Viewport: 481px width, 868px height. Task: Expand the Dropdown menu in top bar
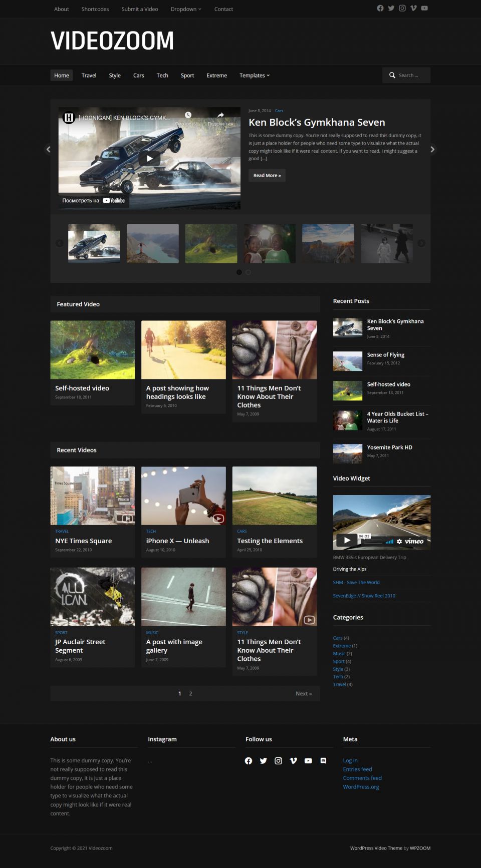pyautogui.click(x=186, y=9)
